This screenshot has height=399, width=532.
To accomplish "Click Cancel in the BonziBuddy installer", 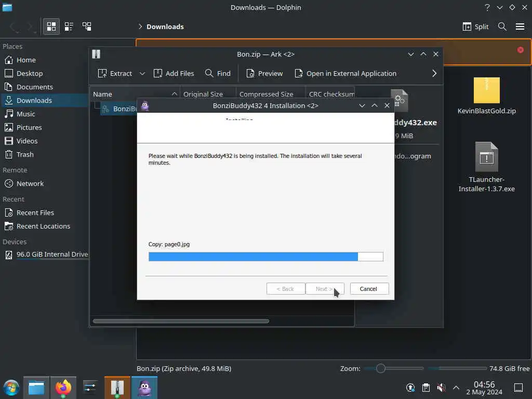I will (x=369, y=289).
